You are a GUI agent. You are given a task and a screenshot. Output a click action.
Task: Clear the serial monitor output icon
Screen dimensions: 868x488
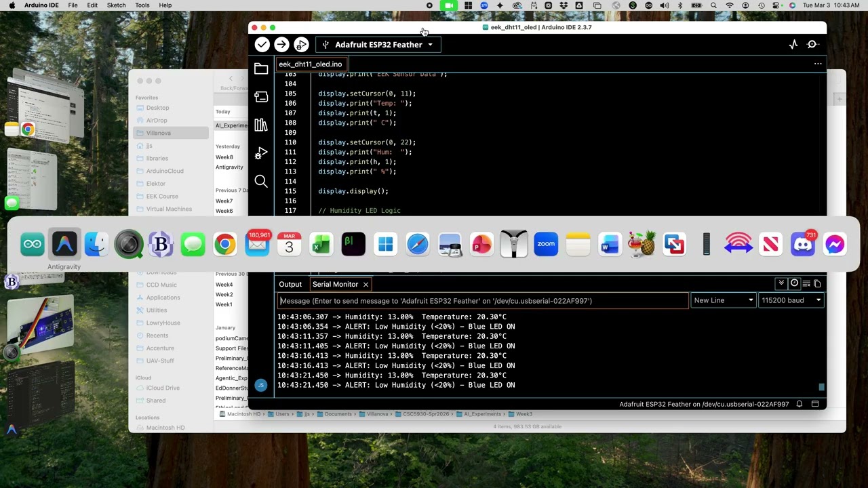(806, 283)
